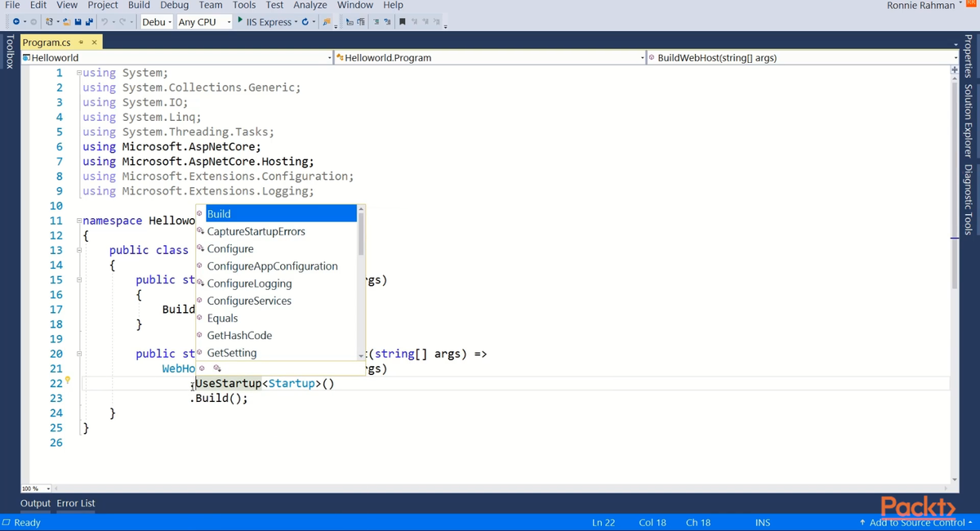Click Add to Source Control in the status bar

916,523
